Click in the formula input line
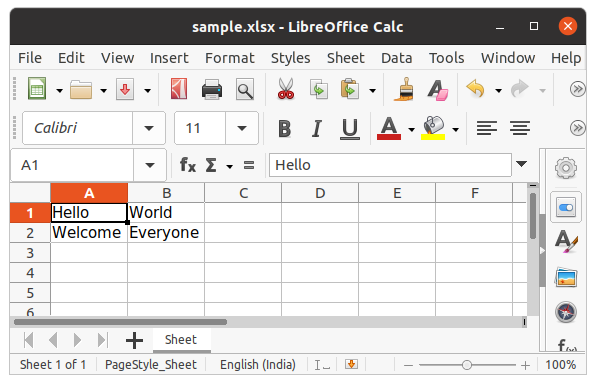The width and height of the screenshot is (596, 384). 390,165
